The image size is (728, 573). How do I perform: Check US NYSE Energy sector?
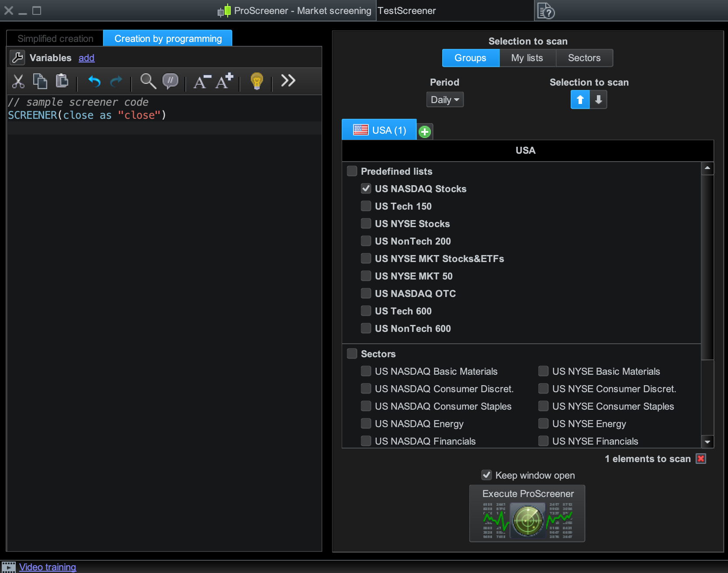543,423
